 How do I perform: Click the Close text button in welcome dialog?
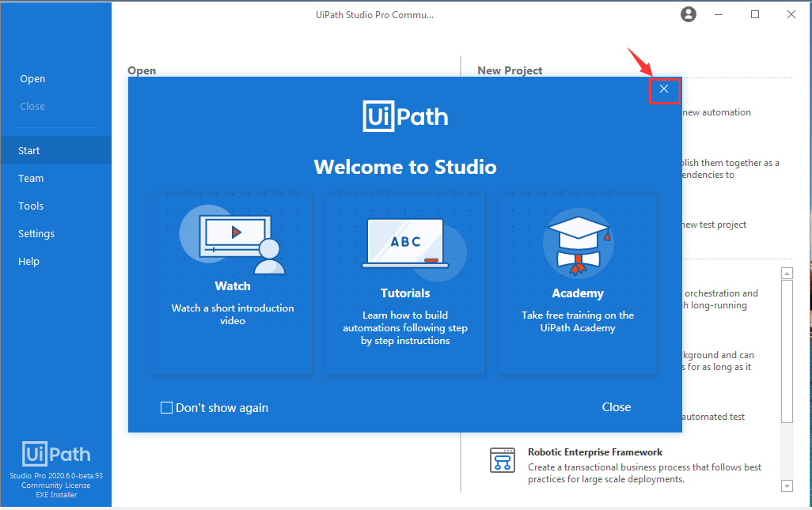[617, 407]
